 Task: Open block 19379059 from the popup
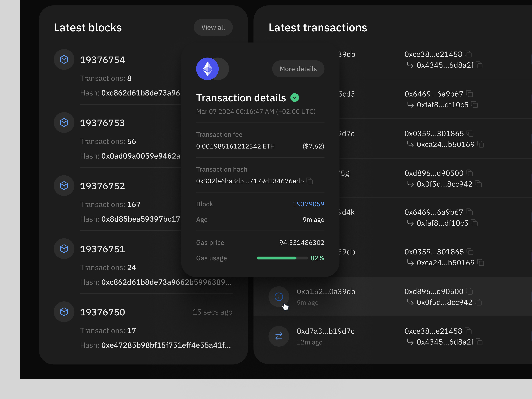(309, 204)
